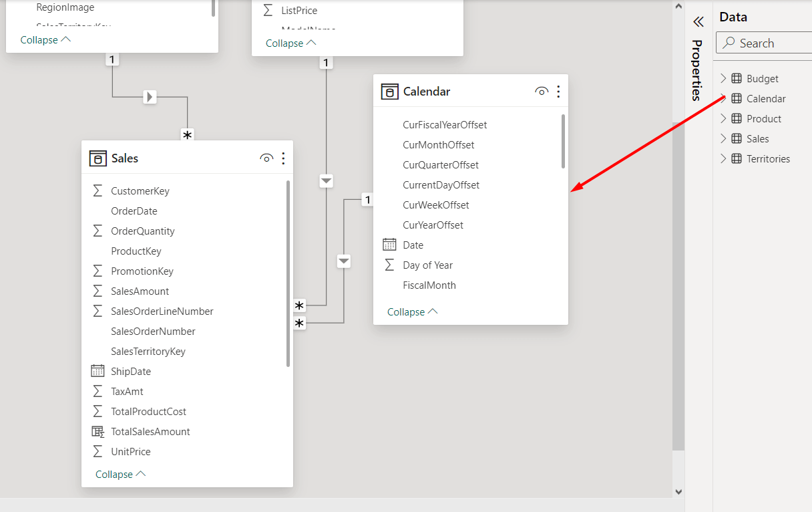Screen dimensions: 812x512
Task: Click the sigma icon beside Day of Year
Action: [x=389, y=265]
